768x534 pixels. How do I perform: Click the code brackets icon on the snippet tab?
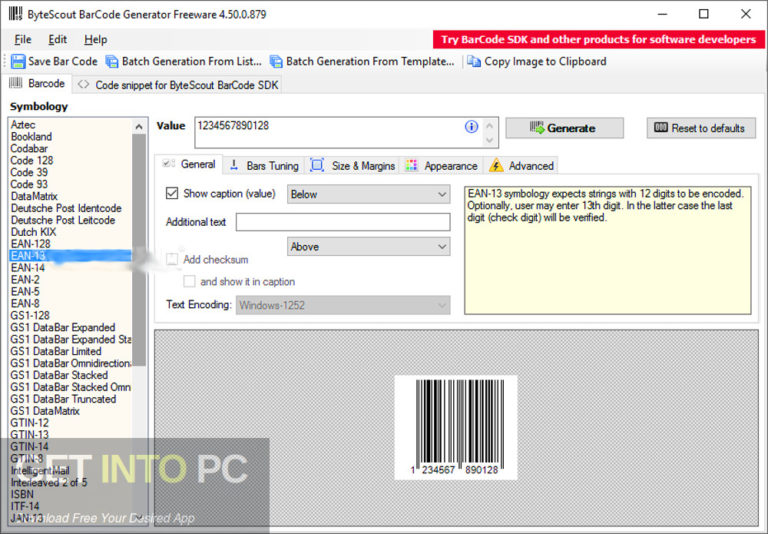pyautogui.click(x=83, y=84)
